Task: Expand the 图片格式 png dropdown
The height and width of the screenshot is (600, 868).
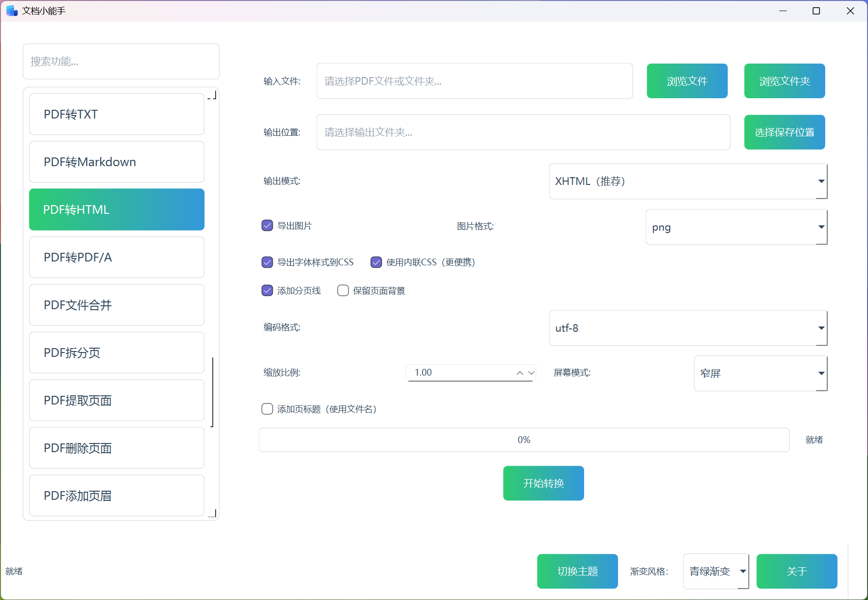Action: pyautogui.click(x=736, y=227)
